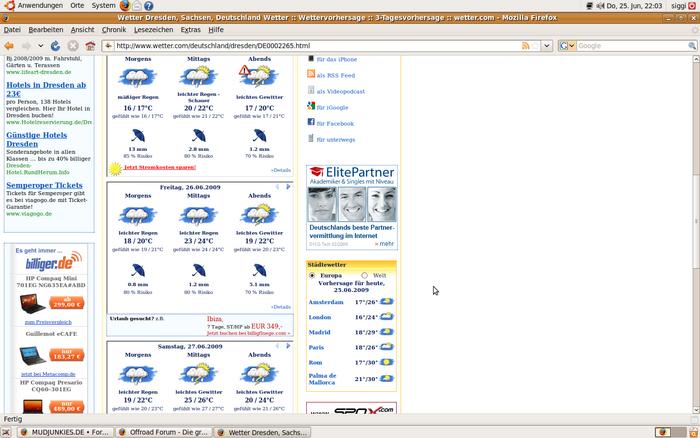Click the next day arrow for Samstag, 27.06.2009
This screenshot has width=700, height=438.
coord(288,346)
